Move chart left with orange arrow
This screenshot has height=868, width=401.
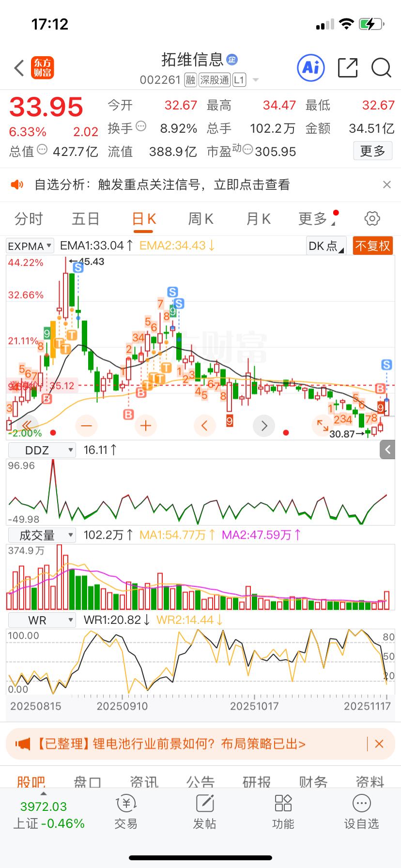[204, 426]
